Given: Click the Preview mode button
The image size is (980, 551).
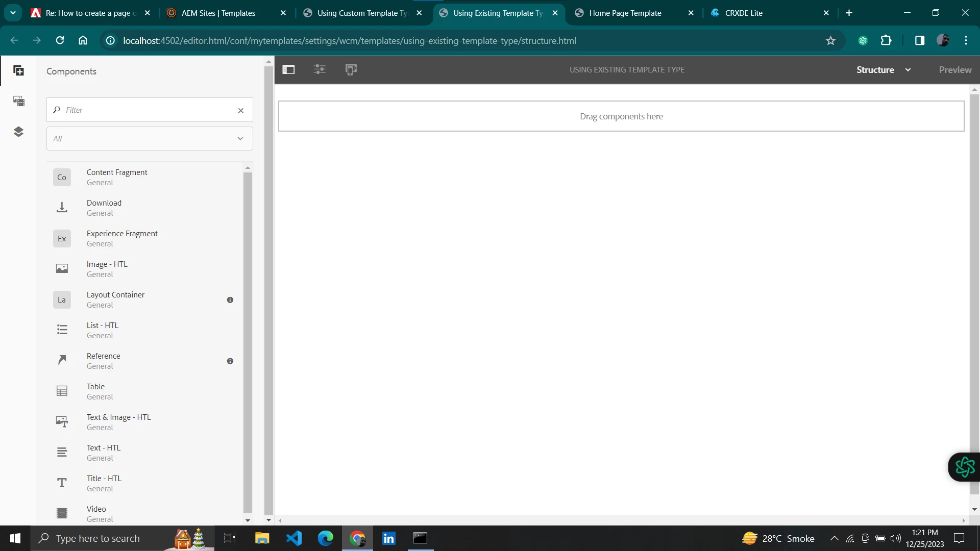Looking at the screenshot, I should 954,70.
